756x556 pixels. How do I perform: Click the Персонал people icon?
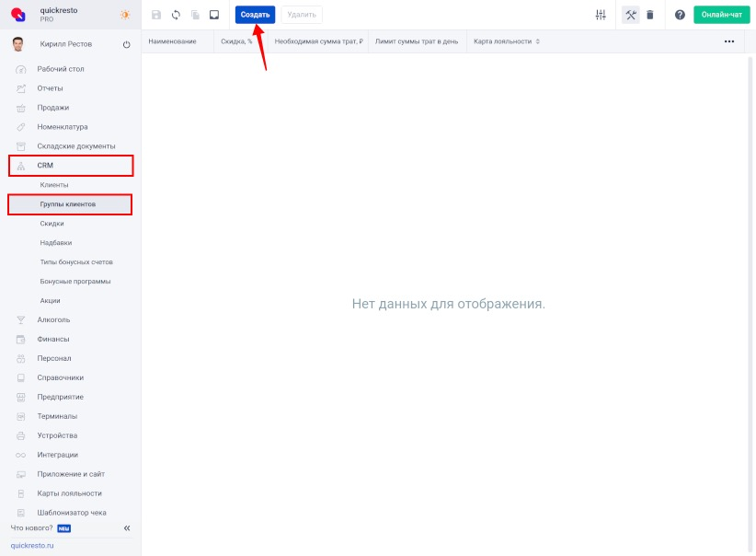[21, 359]
